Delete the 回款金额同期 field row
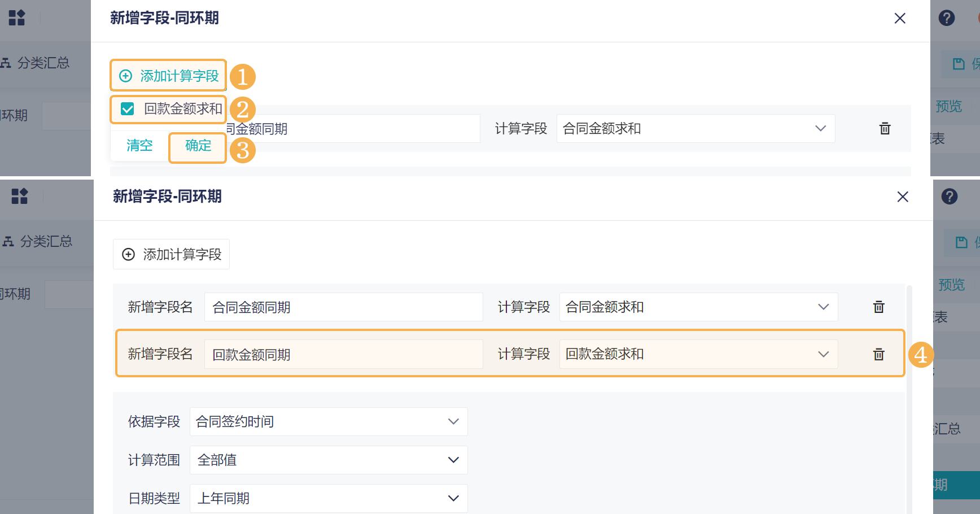This screenshot has width=980, height=514. [879, 355]
